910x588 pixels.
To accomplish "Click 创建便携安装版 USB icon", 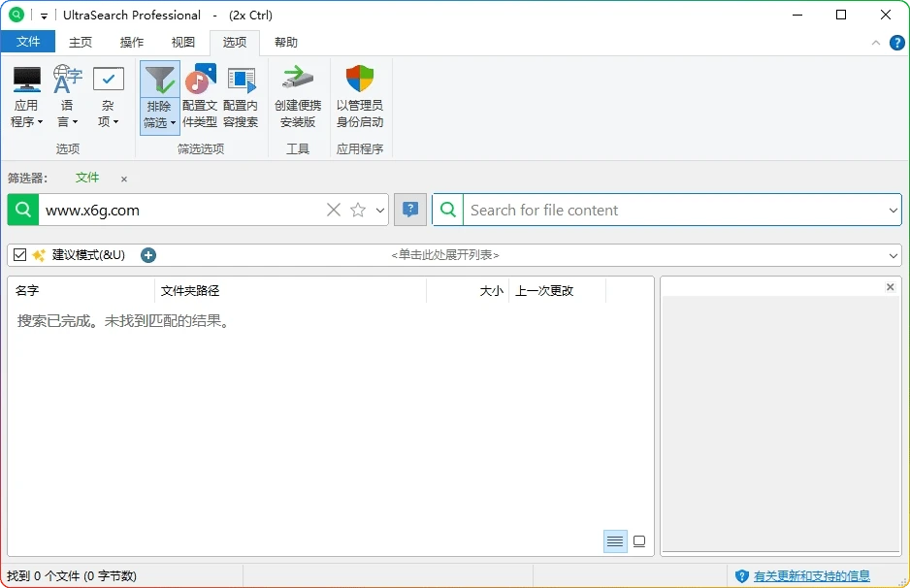I will pos(298,79).
